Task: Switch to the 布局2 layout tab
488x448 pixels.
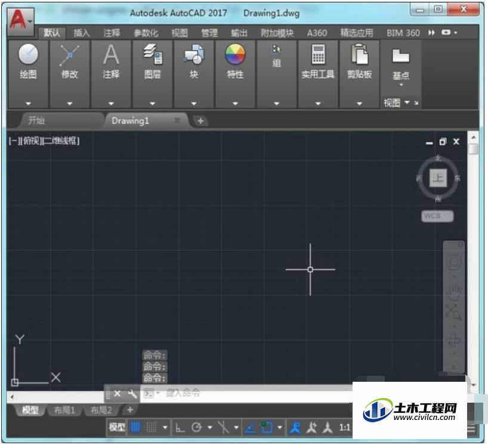Action: coord(101,410)
